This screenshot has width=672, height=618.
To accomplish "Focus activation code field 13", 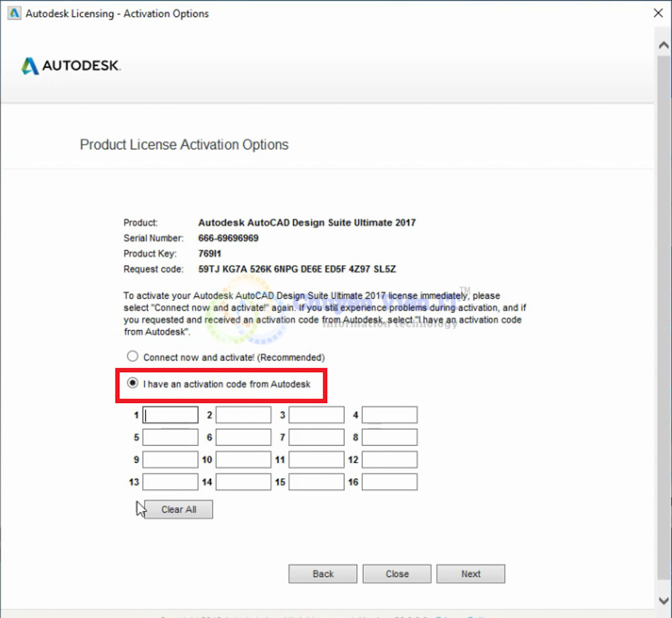I will click(x=170, y=482).
